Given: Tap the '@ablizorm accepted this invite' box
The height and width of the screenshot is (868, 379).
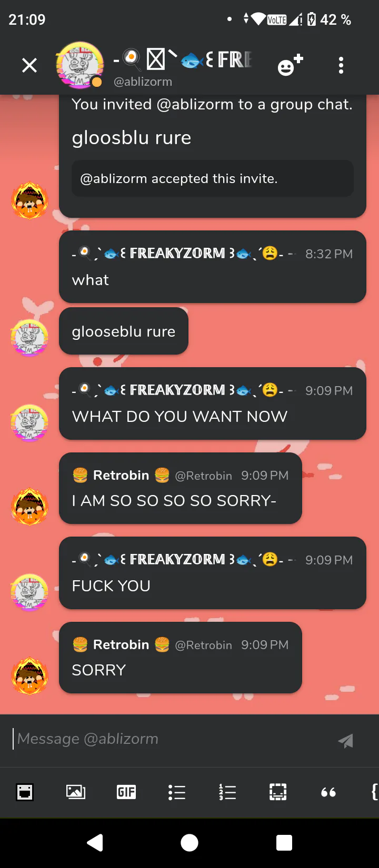Looking at the screenshot, I should pos(213,178).
